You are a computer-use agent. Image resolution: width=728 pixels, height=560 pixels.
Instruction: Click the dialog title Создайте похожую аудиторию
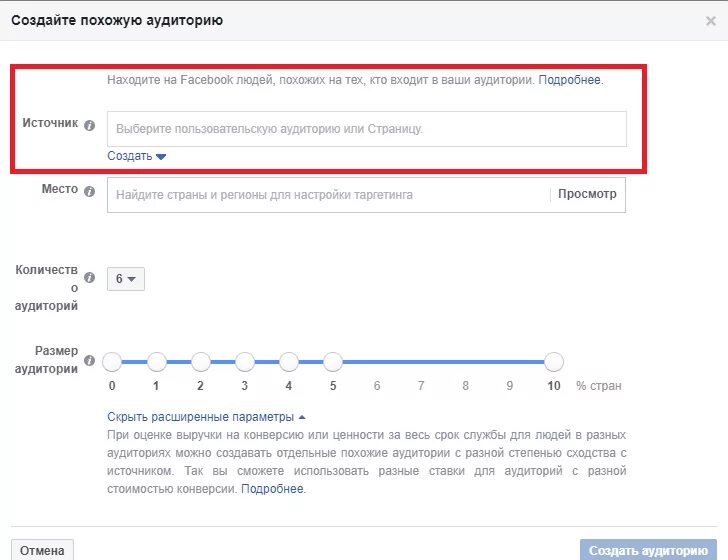coord(117,20)
